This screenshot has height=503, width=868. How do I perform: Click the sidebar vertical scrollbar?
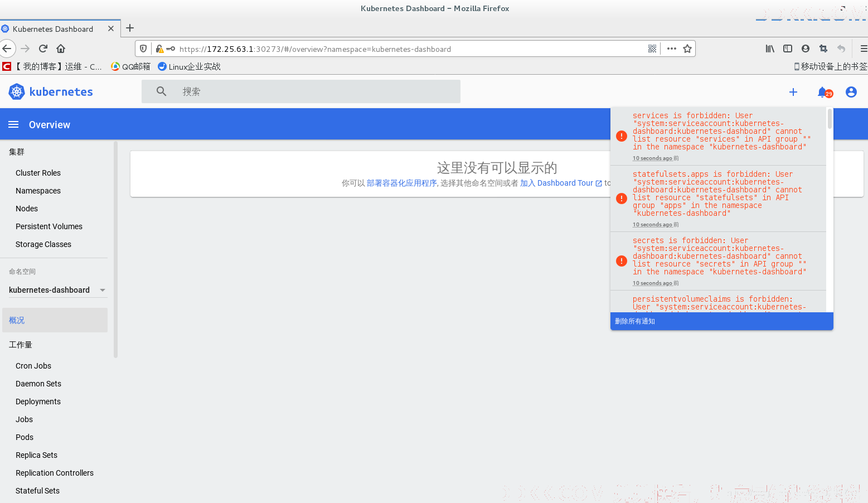pos(115,250)
